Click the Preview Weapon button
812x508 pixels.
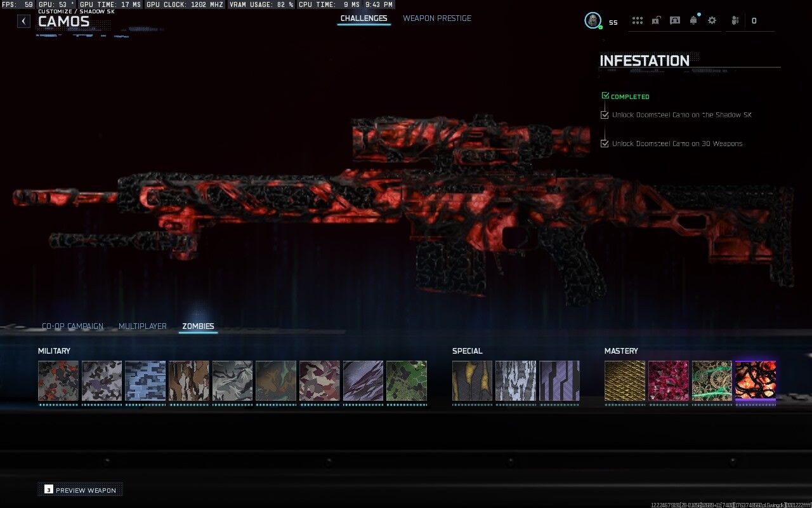click(80, 490)
